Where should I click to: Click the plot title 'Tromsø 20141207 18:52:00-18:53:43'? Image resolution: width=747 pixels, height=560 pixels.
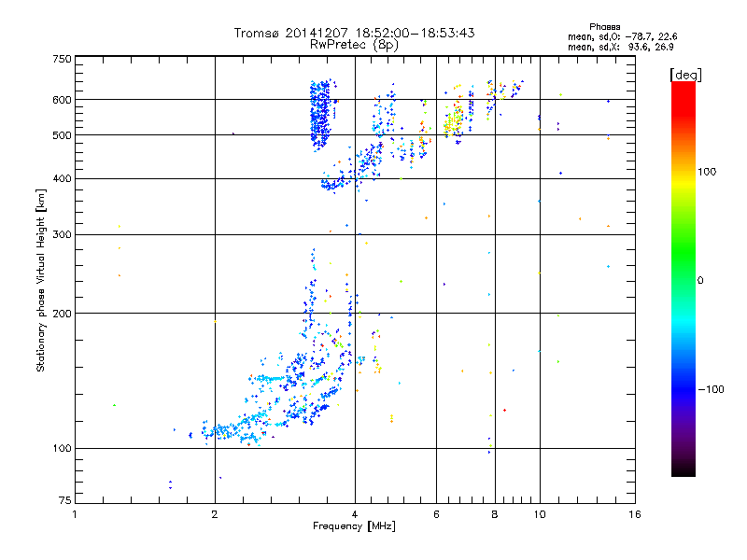(355, 33)
